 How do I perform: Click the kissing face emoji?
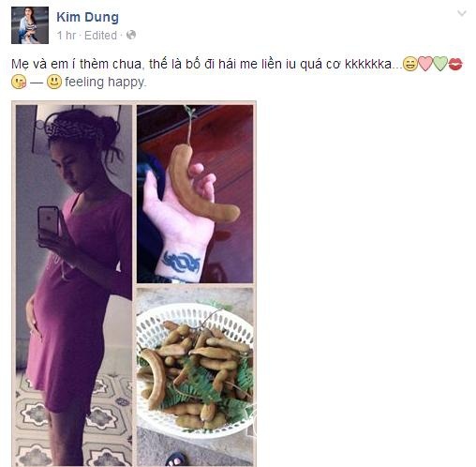(x=19, y=82)
